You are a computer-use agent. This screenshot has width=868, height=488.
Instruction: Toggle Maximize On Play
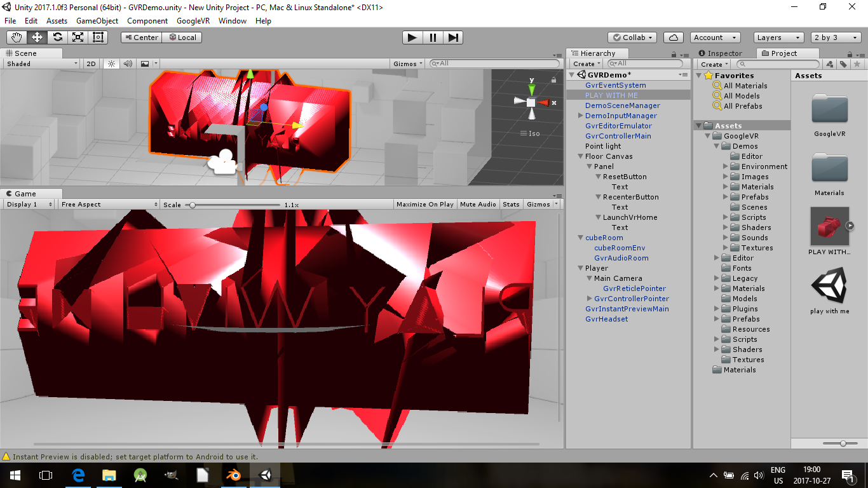[x=424, y=205]
